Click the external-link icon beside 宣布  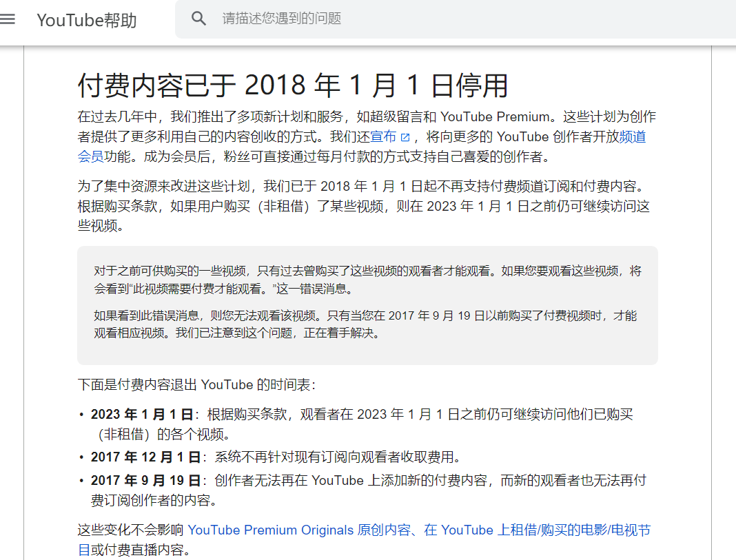pos(402,137)
